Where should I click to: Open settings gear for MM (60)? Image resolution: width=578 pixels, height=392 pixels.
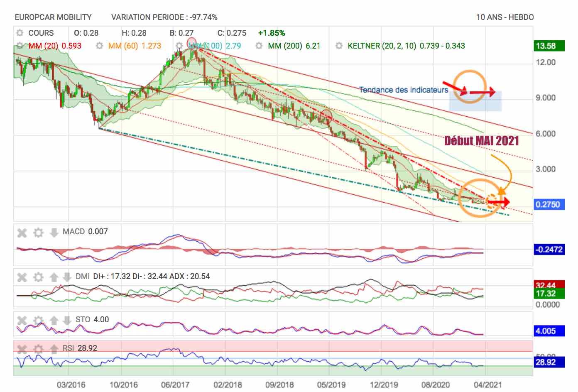pos(99,46)
